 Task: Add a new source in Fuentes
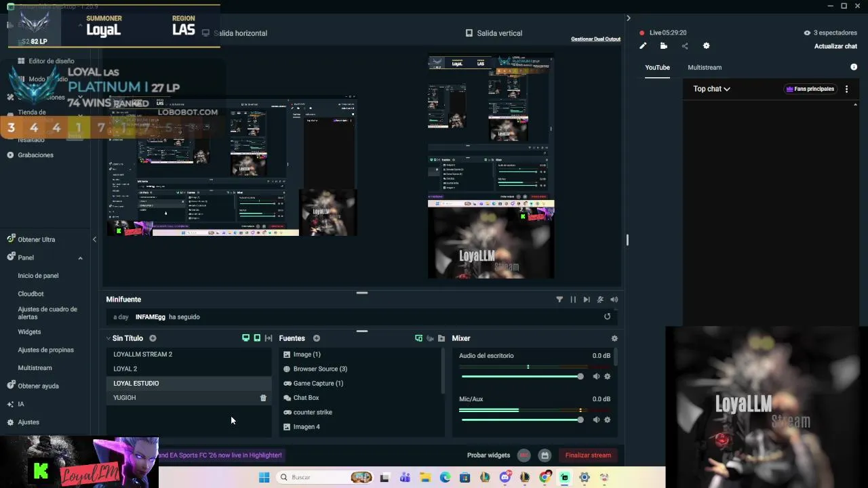(x=316, y=338)
